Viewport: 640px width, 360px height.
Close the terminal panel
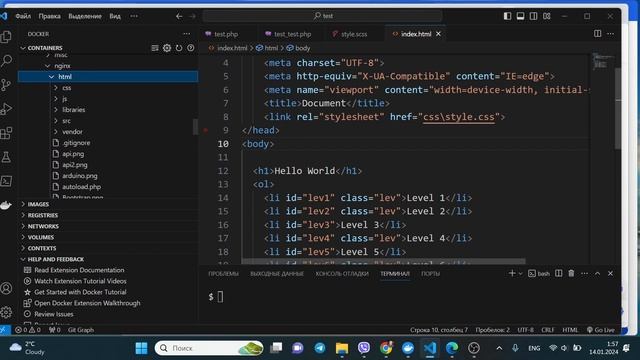[611, 273]
